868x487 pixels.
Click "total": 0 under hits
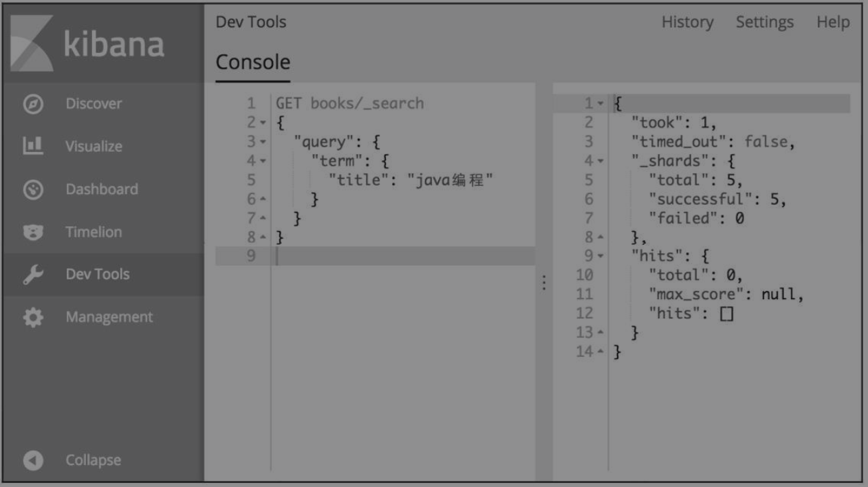(696, 276)
